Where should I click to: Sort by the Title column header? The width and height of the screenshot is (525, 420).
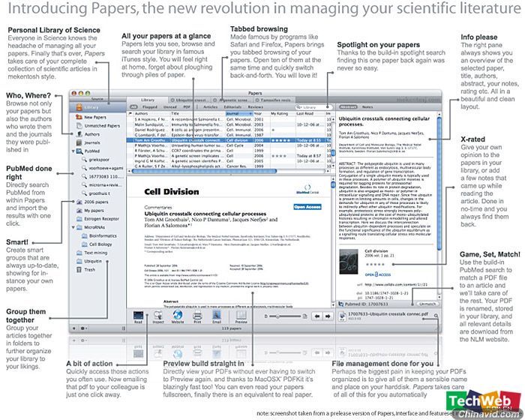197,113
